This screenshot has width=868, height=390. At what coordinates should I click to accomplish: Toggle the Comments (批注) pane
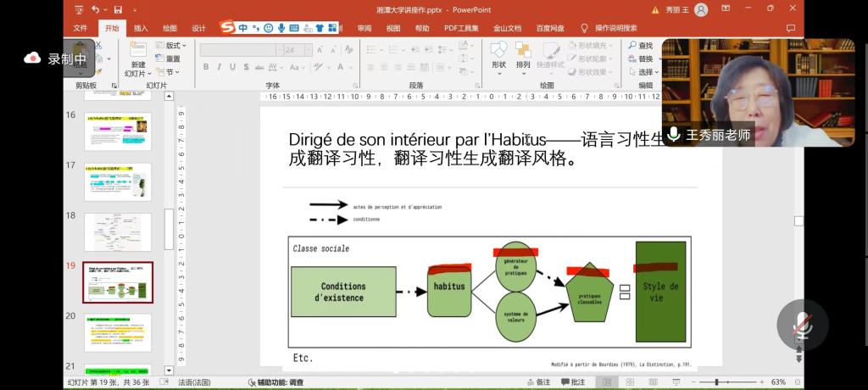pyautogui.click(x=571, y=382)
